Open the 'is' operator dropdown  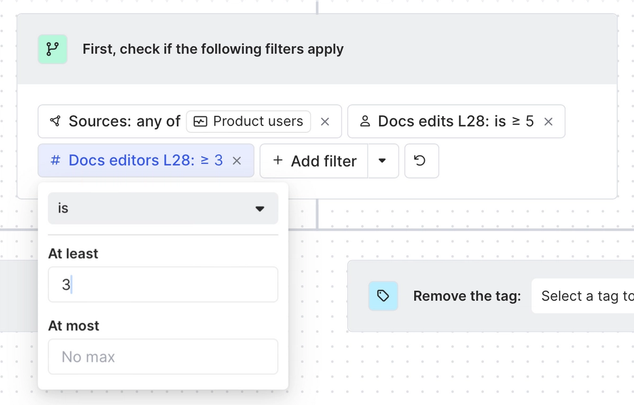[x=163, y=208]
